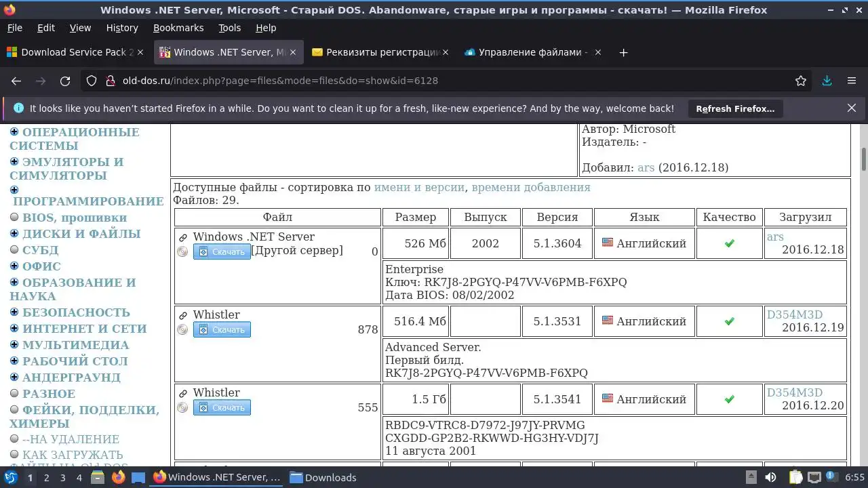
Task: Reload the current page
Action: point(65,81)
